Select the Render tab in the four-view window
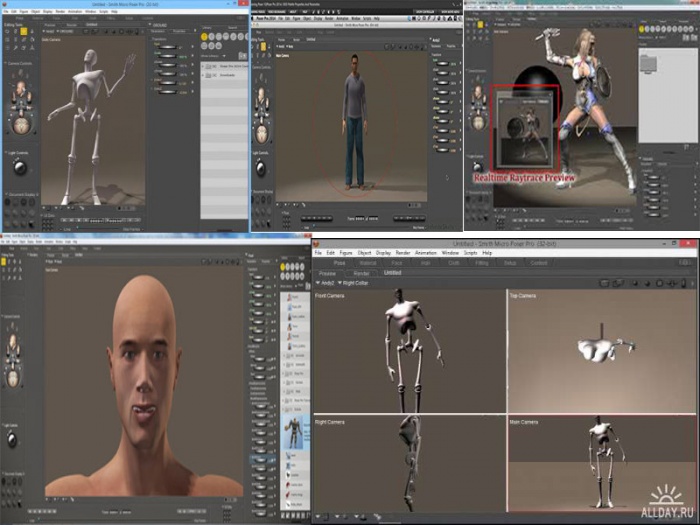Image resolution: width=700 pixels, height=525 pixels. tap(362, 273)
